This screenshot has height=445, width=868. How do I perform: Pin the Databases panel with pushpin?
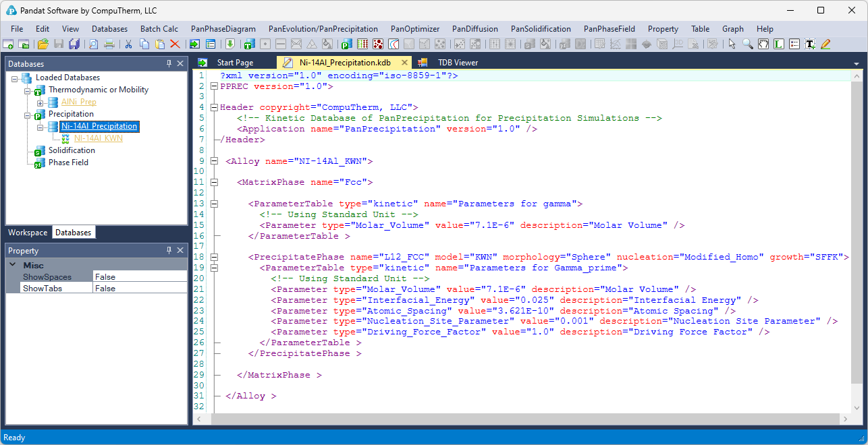tap(169, 63)
